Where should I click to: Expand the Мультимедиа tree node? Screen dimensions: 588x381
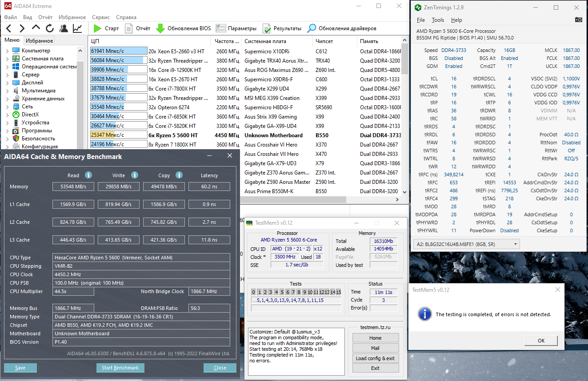tap(7, 91)
